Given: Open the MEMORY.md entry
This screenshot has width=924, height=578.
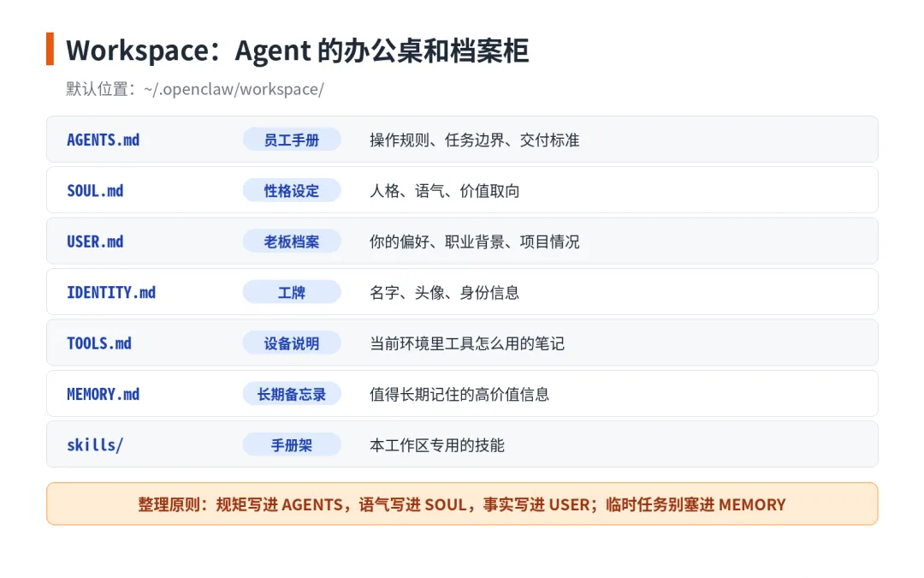Looking at the screenshot, I should pos(104,394).
